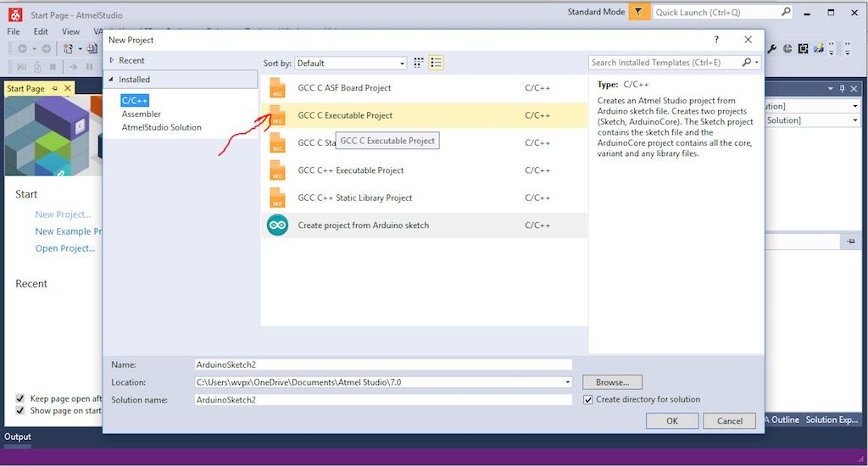This screenshot has width=868, height=467.
Task: Open the Output panel tab
Action: [18, 436]
